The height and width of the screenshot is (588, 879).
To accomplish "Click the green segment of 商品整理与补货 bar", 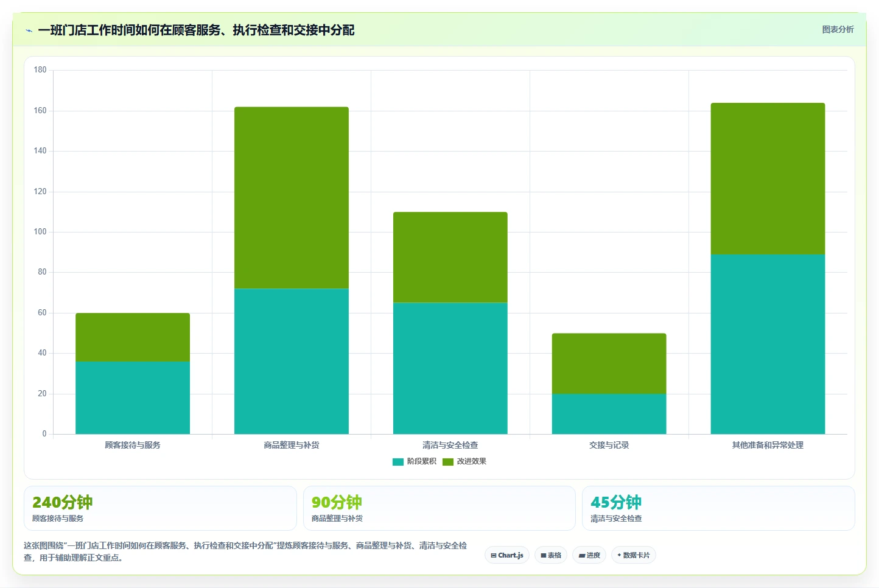I will coord(292,198).
